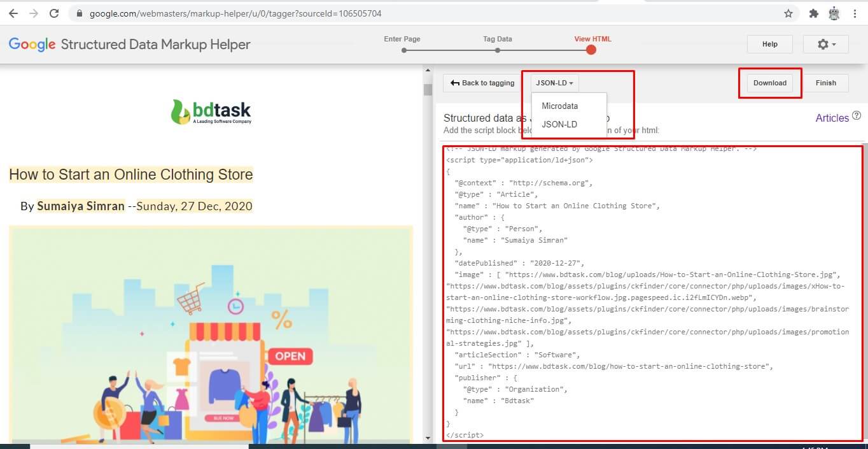Reload the page with refresh icon
The height and width of the screenshot is (449, 868).
54,13
